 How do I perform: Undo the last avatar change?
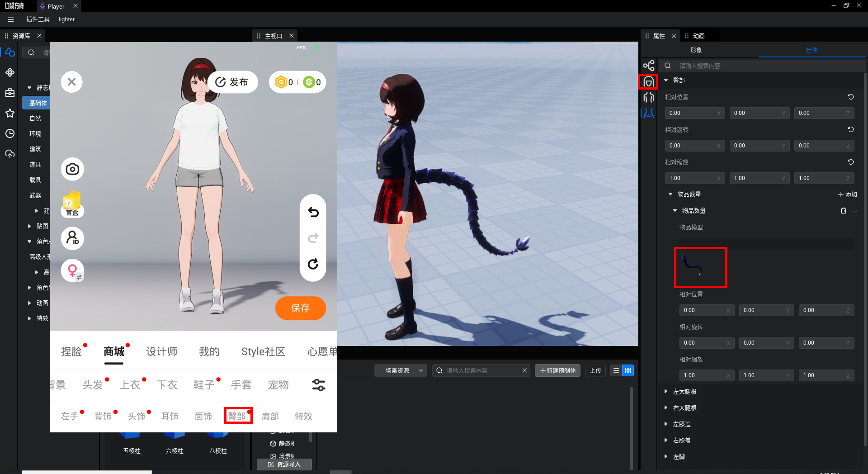pyautogui.click(x=313, y=212)
